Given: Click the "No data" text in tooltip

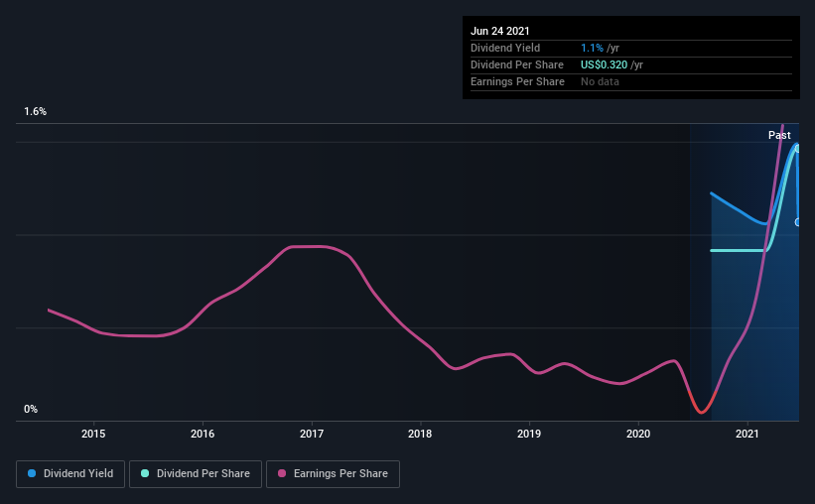Looking at the screenshot, I should coord(600,81).
